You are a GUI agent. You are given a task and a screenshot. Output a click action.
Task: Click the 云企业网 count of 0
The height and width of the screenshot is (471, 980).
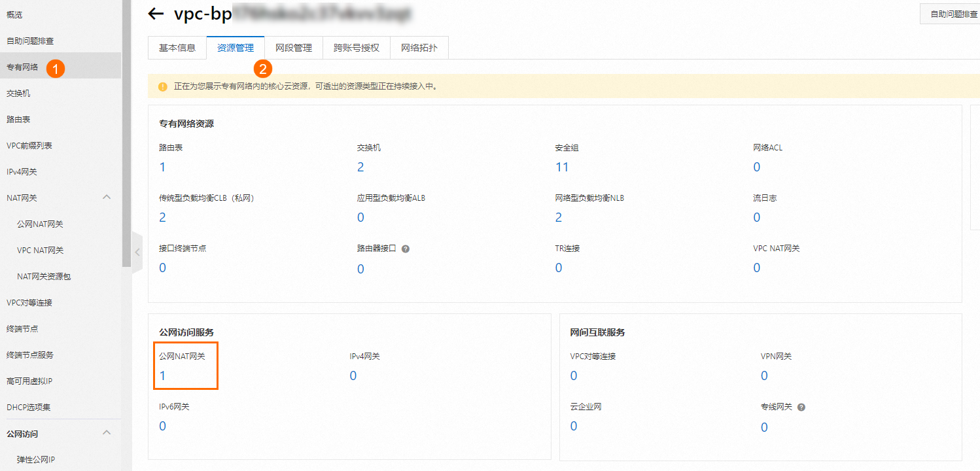point(574,426)
